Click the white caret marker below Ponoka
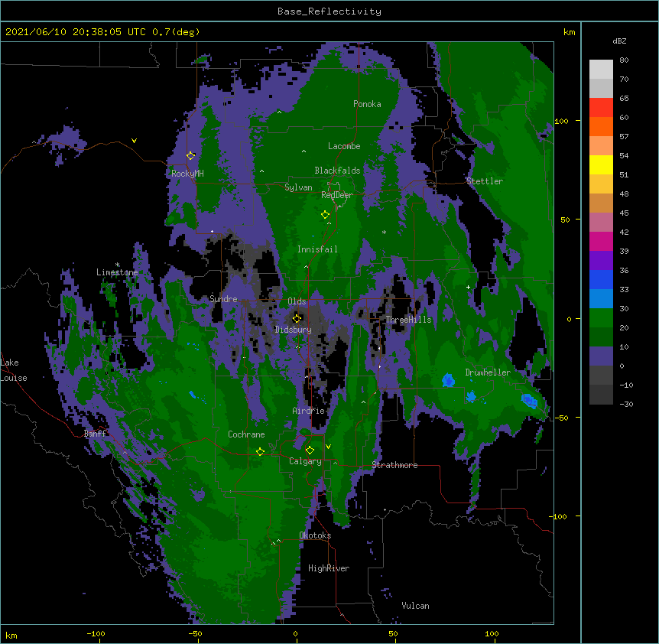The image size is (659, 644). pyautogui.click(x=279, y=112)
